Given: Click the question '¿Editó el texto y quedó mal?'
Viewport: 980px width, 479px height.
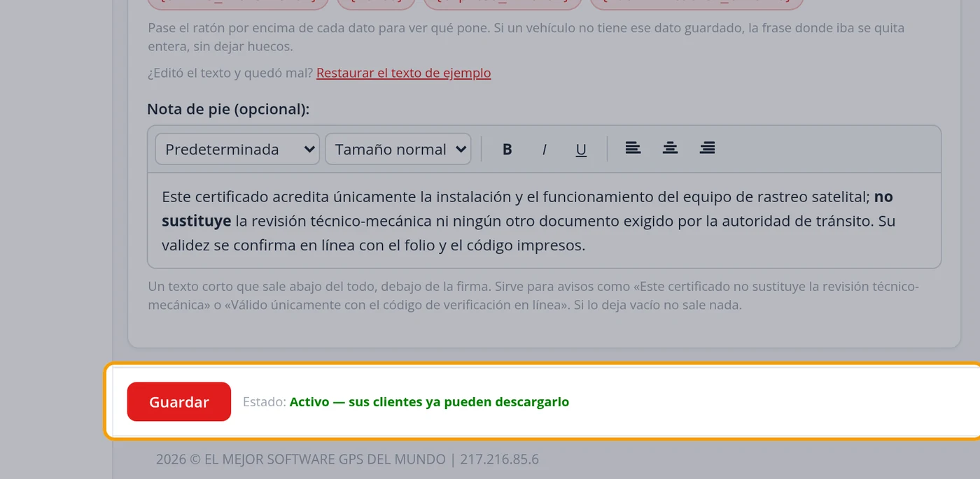Looking at the screenshot, I should 230,73.
